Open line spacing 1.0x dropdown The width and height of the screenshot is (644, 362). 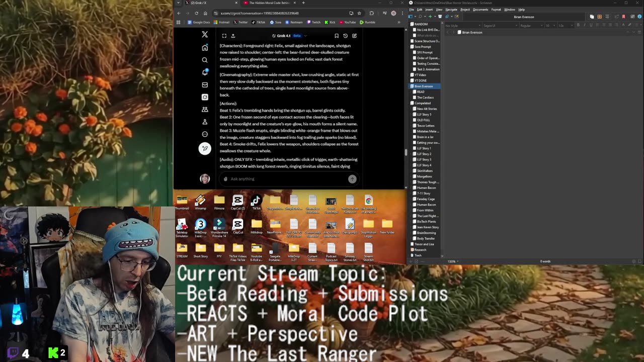click(565, 26)
